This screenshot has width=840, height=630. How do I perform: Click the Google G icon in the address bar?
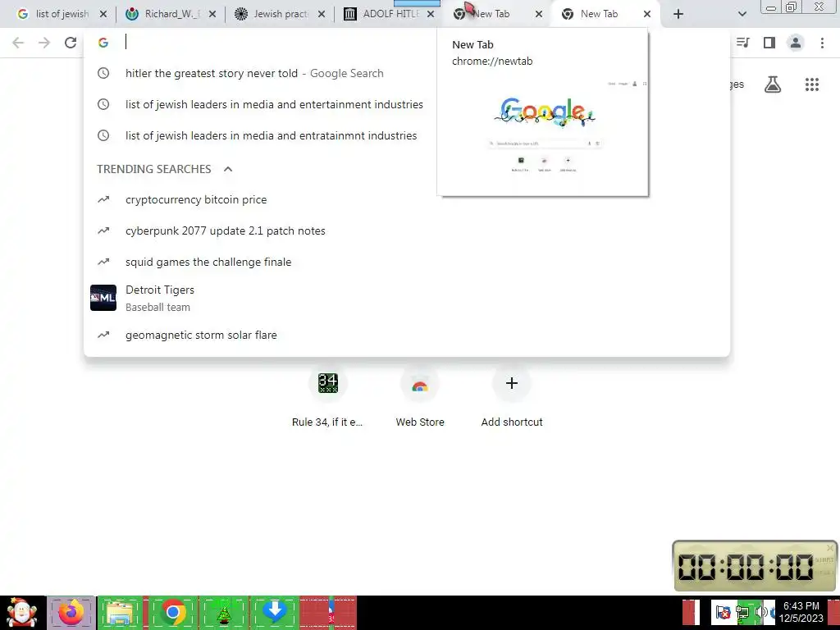pyautogui.click(x=103, y=43)
